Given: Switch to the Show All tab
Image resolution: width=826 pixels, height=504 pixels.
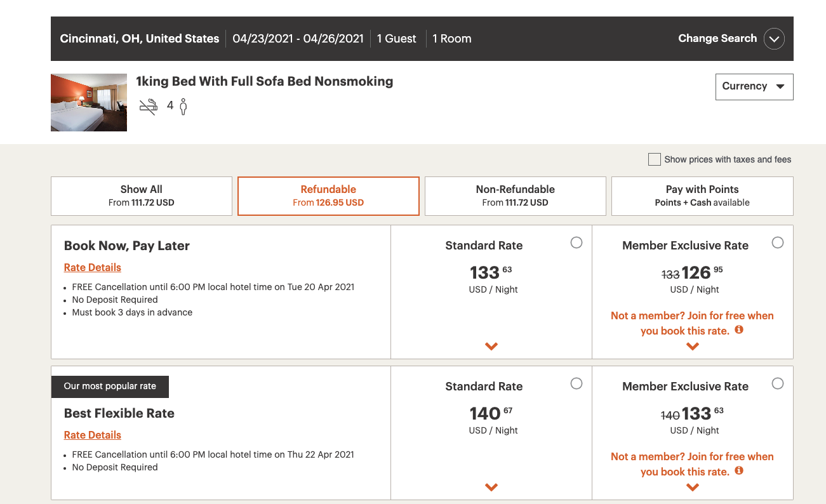Looking at the screenshot, I should click(142, 196).
